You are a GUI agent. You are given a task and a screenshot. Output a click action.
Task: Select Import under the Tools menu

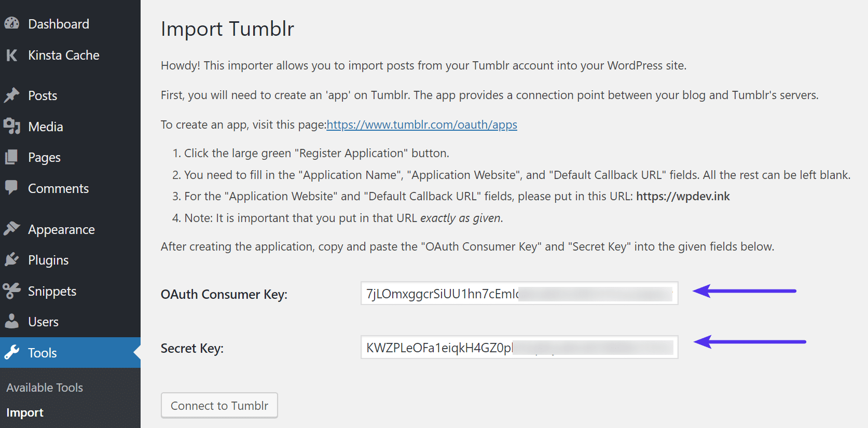coord(24,412)
